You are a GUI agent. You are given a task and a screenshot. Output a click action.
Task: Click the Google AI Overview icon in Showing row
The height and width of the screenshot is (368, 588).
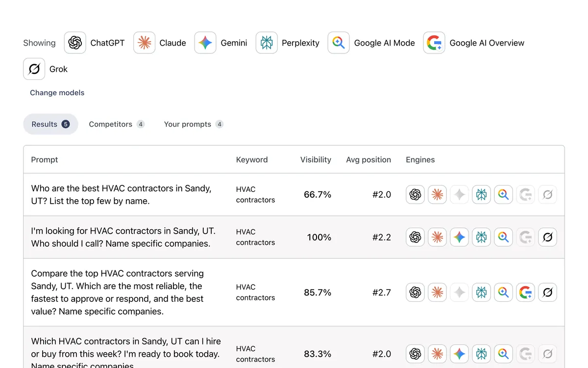pos(434,43)
